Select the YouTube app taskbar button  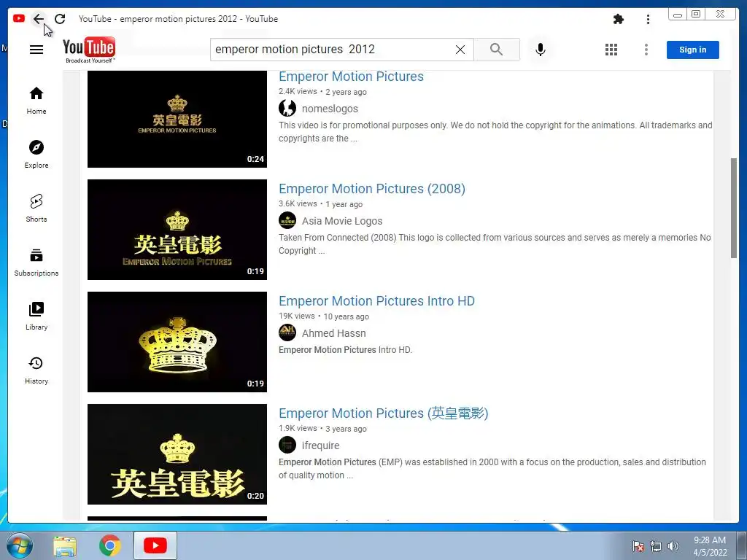point(155,545)
